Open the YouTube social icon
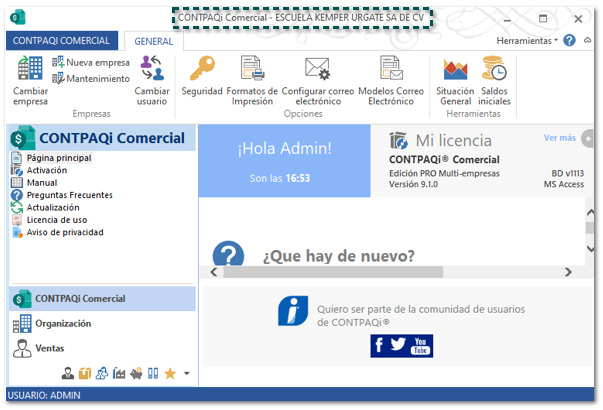603x410 pixels. point(423,346)
